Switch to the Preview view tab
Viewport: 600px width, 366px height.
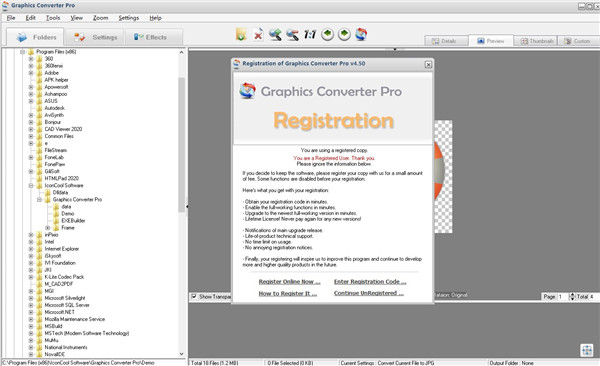491,41
